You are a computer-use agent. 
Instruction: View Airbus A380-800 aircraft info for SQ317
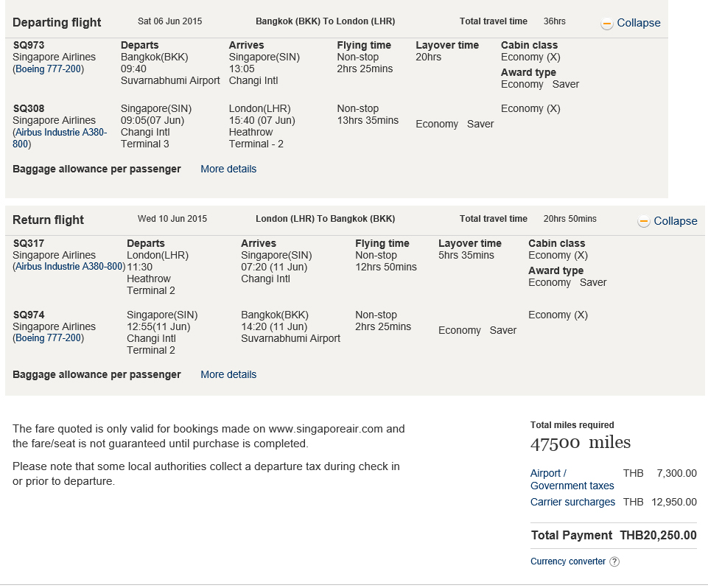pyautogui.click(x=71, y=267)
